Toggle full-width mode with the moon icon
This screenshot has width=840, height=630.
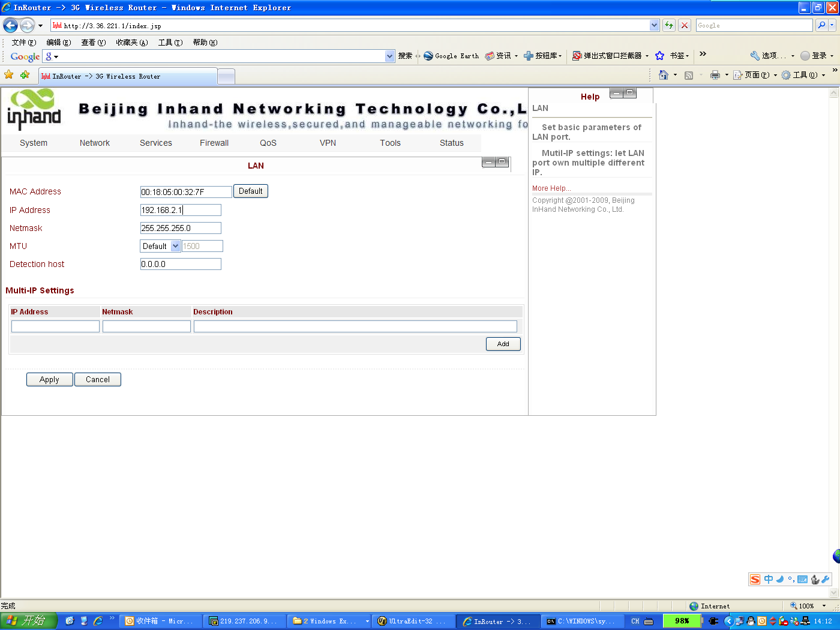coord(780,580)
